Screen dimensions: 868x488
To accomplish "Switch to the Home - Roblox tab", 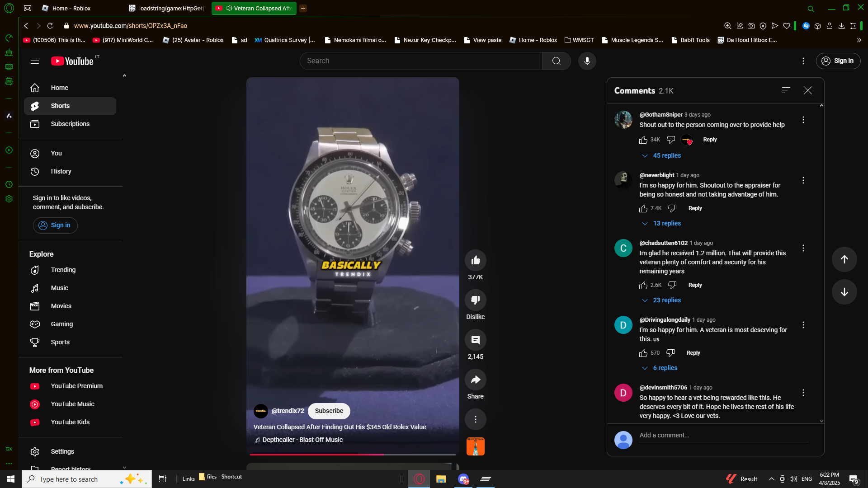I will click(x=71, y=8).
